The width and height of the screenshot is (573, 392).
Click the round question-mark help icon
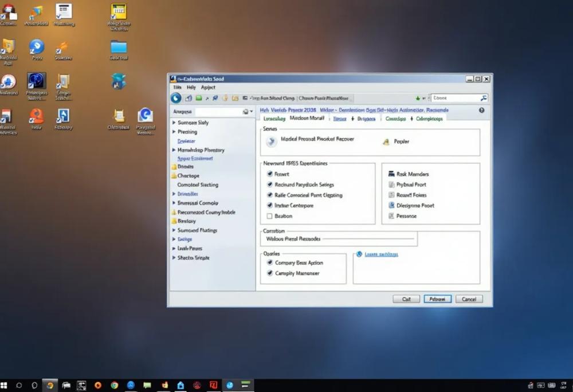pos(482,110)
